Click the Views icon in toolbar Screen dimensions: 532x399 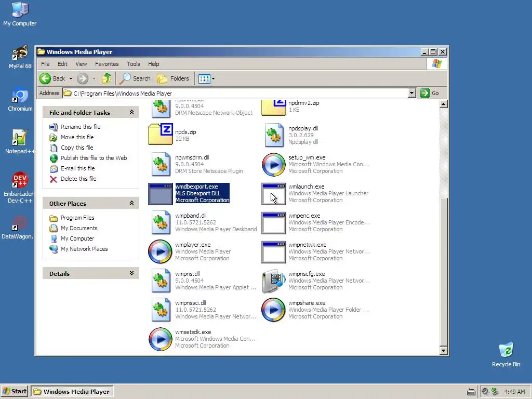click(204, 79)
